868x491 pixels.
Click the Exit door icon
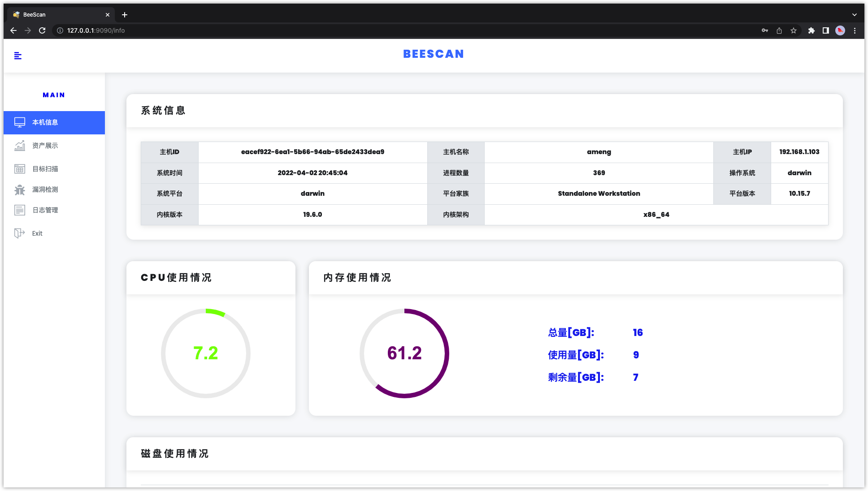click(20, 233)
